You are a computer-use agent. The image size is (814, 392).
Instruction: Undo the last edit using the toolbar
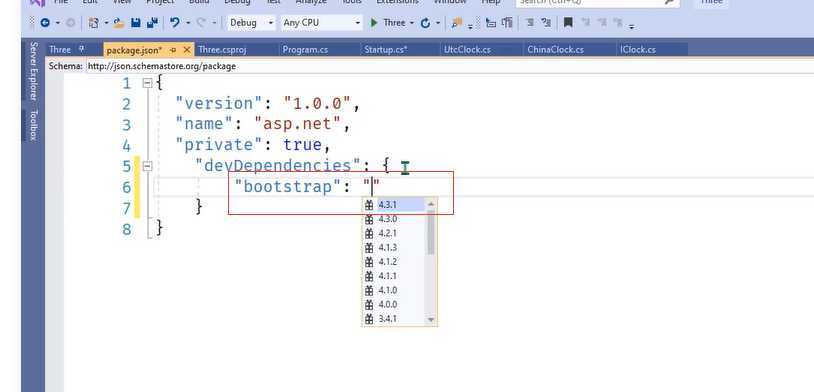pos(175,23)
